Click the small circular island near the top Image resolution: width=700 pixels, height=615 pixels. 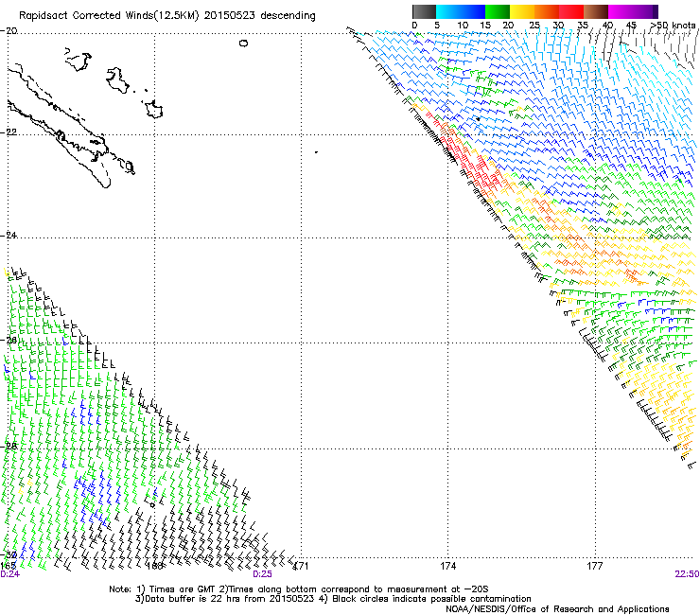[x=243, y=44]
